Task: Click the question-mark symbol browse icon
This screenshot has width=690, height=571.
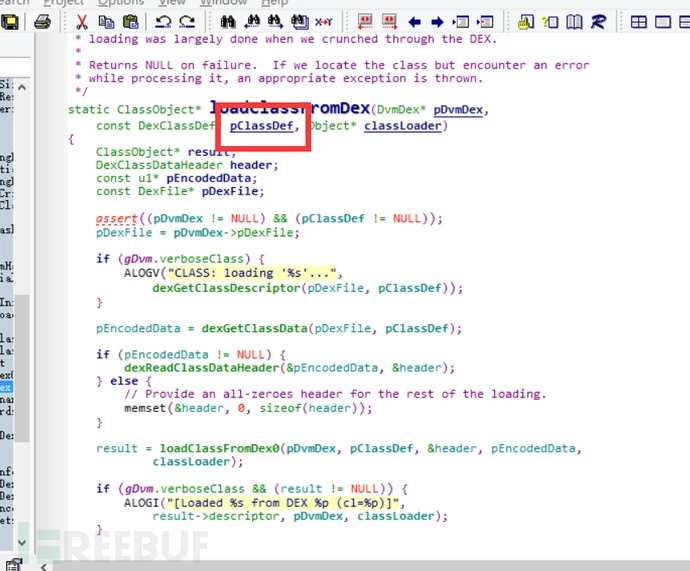Action: pos(550,22)
